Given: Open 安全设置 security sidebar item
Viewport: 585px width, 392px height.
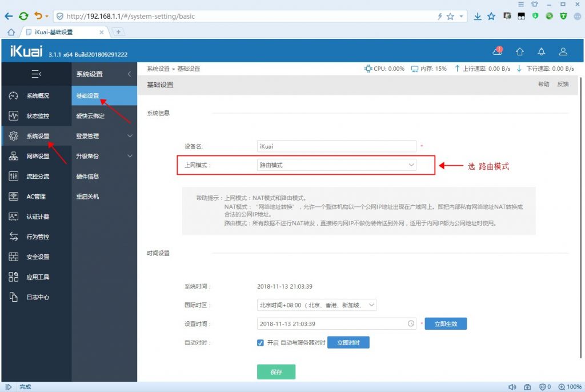Looking at the screenshot, I should click(x=37, y=257).
